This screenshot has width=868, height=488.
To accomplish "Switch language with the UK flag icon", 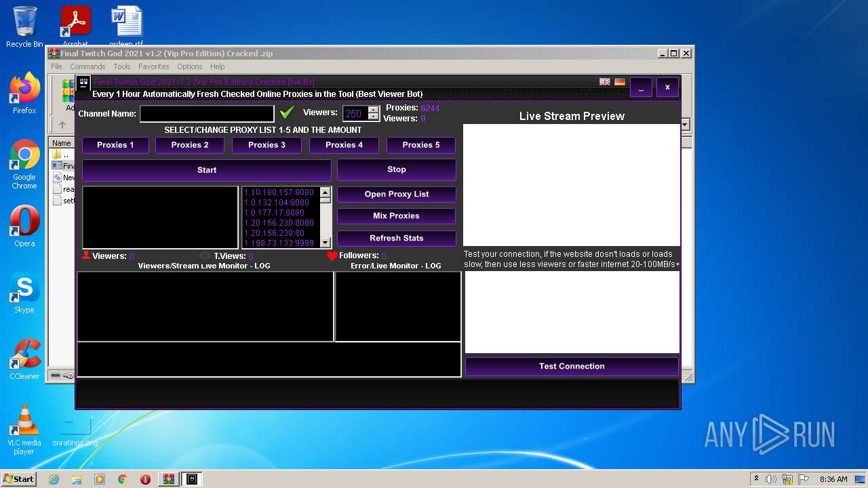I will click(605, 82).
